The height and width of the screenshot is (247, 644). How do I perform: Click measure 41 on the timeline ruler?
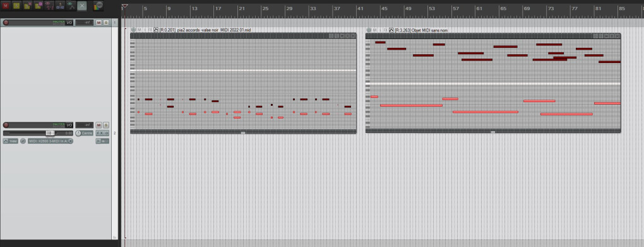(360, 8)
